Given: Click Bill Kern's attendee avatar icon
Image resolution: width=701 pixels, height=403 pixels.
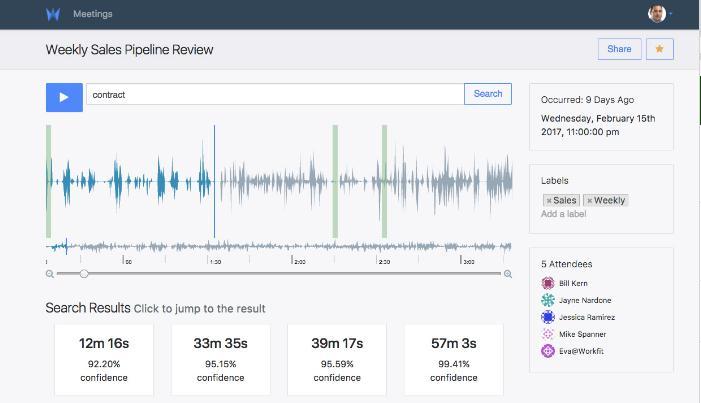Looking at the screenshot, I should pos(547,283).
